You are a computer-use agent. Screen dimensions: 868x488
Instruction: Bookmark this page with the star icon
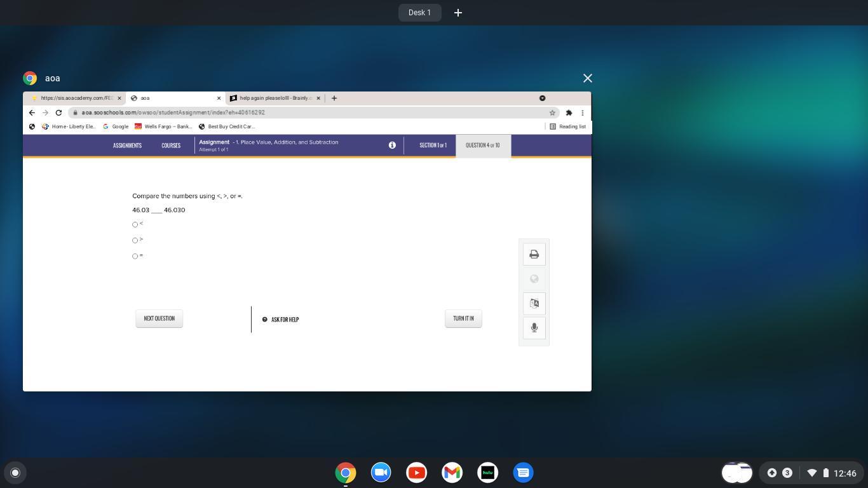pos(553,112)
